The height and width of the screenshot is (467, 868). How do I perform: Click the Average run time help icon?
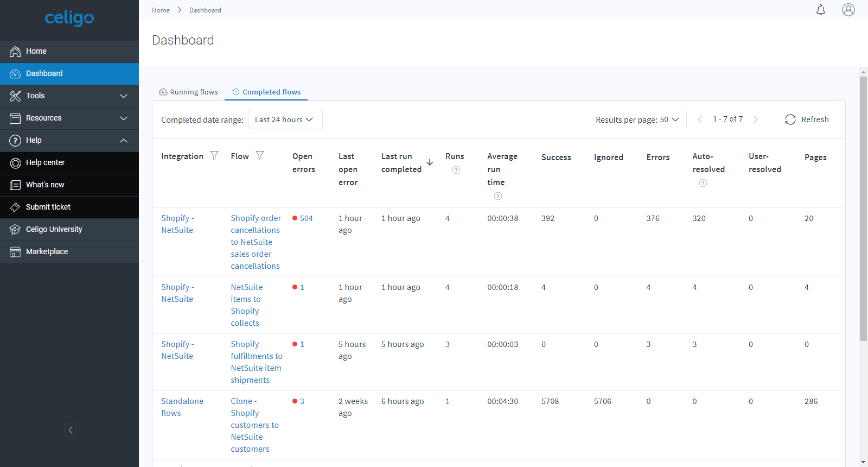coord(498,196)
